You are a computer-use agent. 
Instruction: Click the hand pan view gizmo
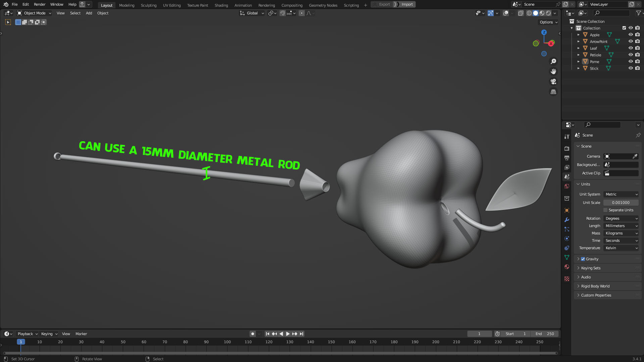click(553, 71)
